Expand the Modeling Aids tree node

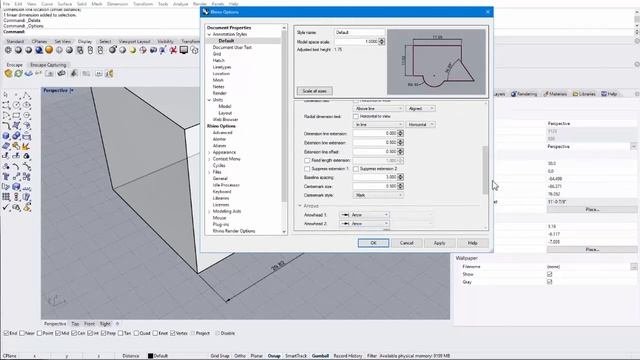209,211
